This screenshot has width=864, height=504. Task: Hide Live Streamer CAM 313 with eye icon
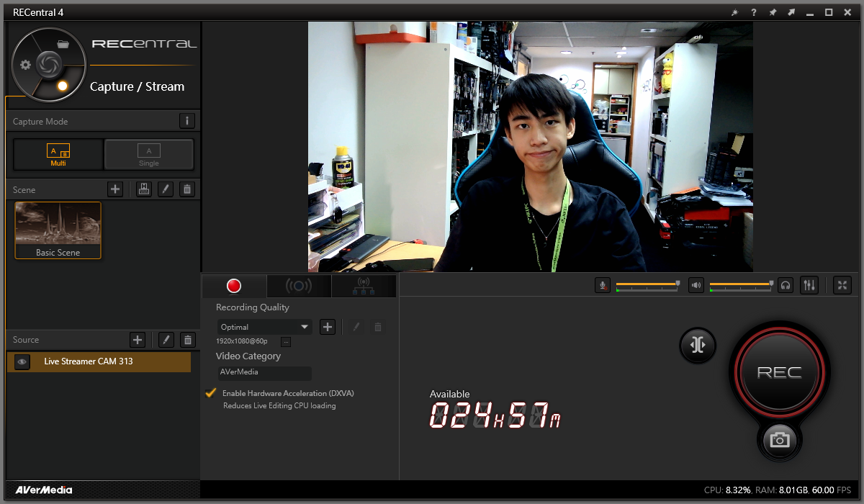click(x=22, y=361)
